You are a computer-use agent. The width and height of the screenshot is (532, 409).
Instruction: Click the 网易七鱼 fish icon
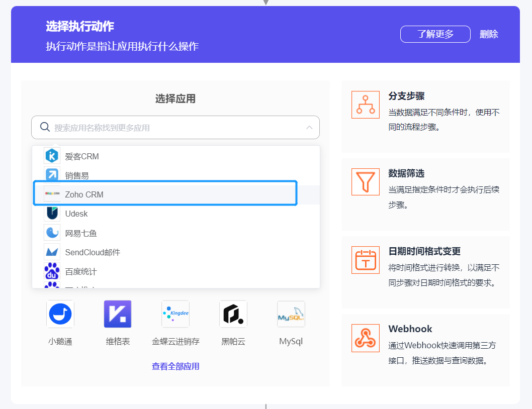[x=52, y=232]
